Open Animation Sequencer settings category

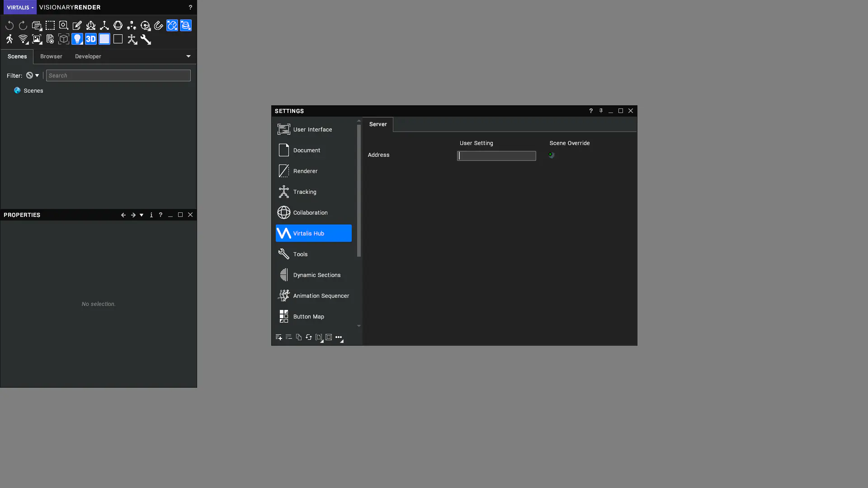314,296
